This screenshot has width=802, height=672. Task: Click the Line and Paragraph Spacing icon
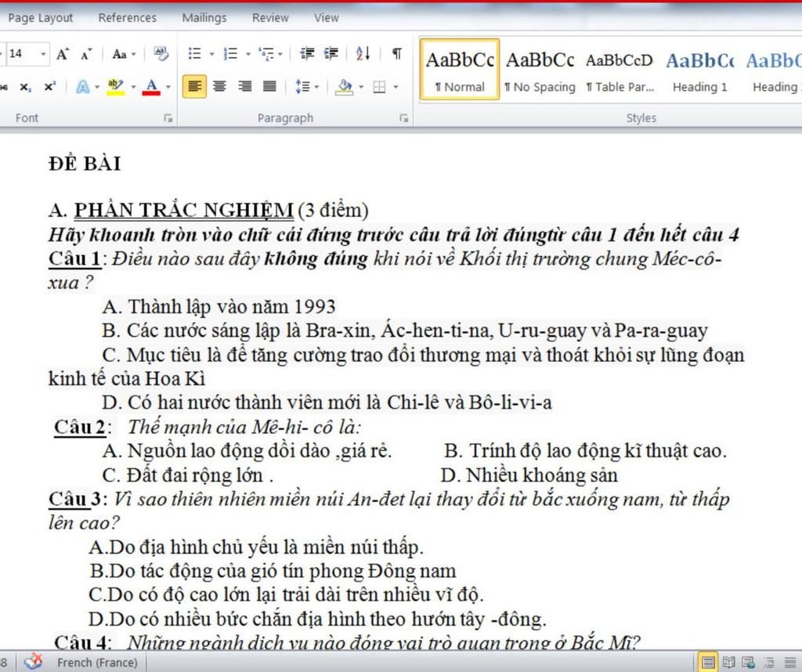pos(302,86)
